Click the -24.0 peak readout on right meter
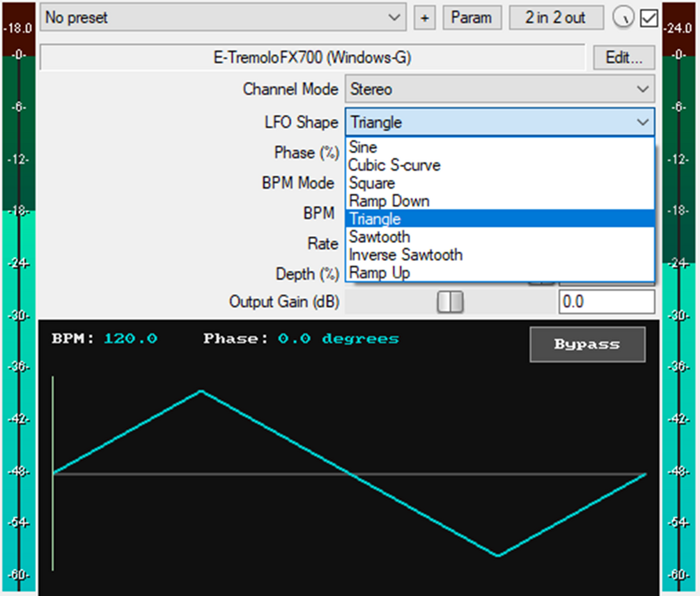 click(x=678, y=28)
